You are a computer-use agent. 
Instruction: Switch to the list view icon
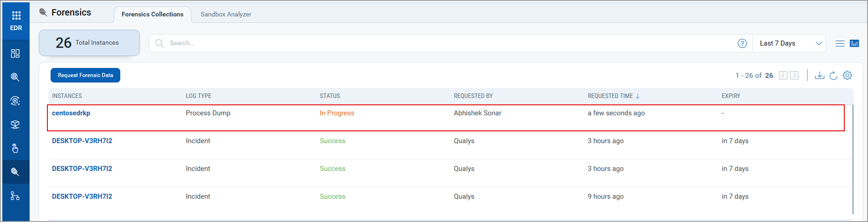point(840,43)
